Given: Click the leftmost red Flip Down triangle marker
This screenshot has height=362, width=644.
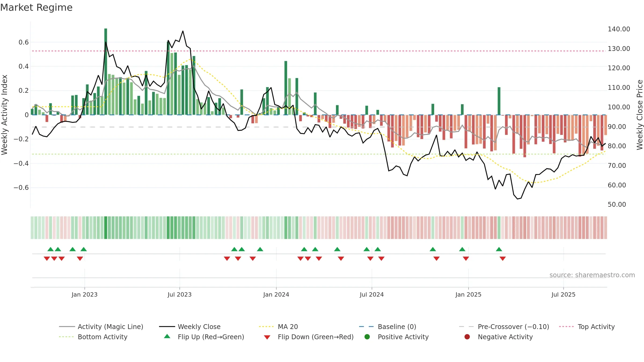Looking at the screenshot, I should coord(47,258).
